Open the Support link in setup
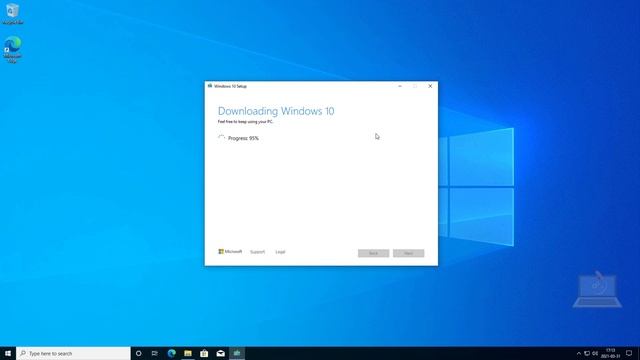 pyautogui.click(x=258, y=252)
